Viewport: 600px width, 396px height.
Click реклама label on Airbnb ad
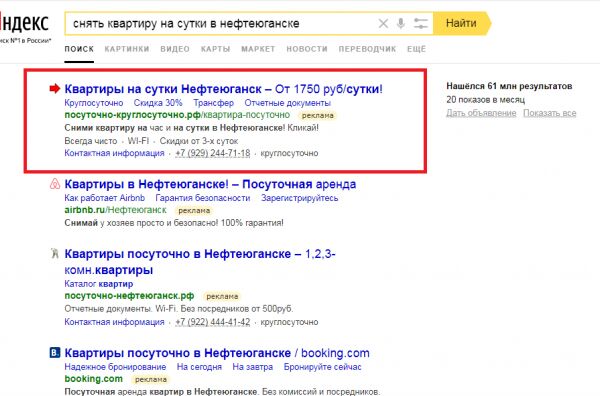[194, 210]
